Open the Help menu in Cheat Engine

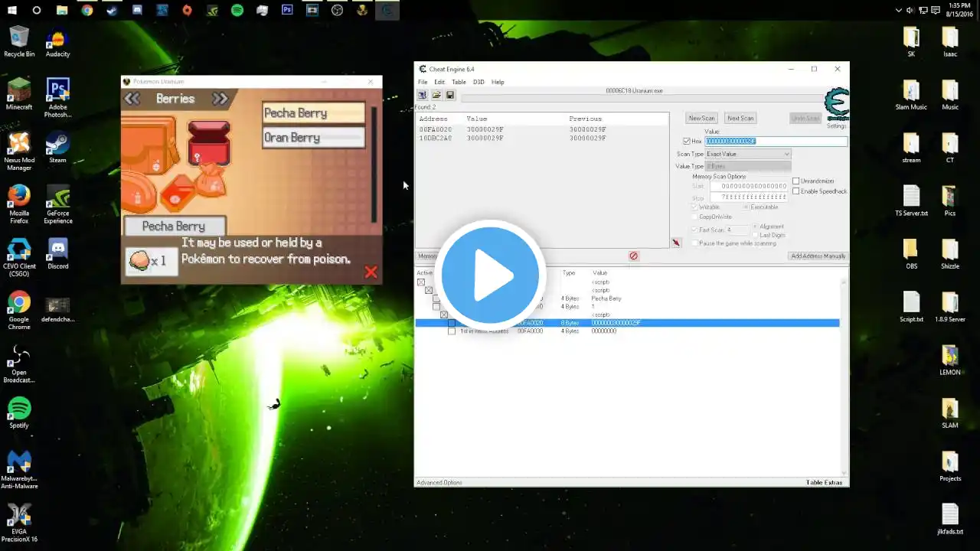498,82
